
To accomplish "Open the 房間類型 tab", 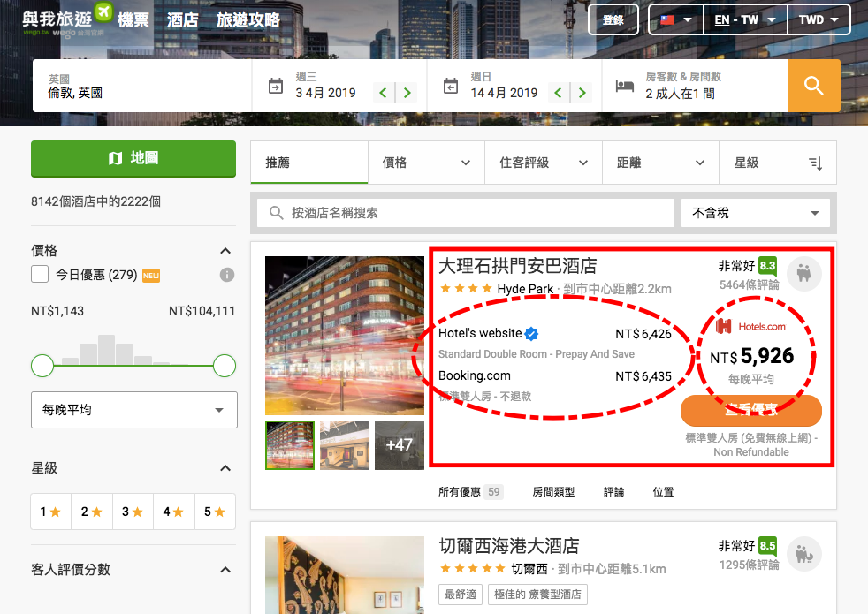I will point(553,492).
